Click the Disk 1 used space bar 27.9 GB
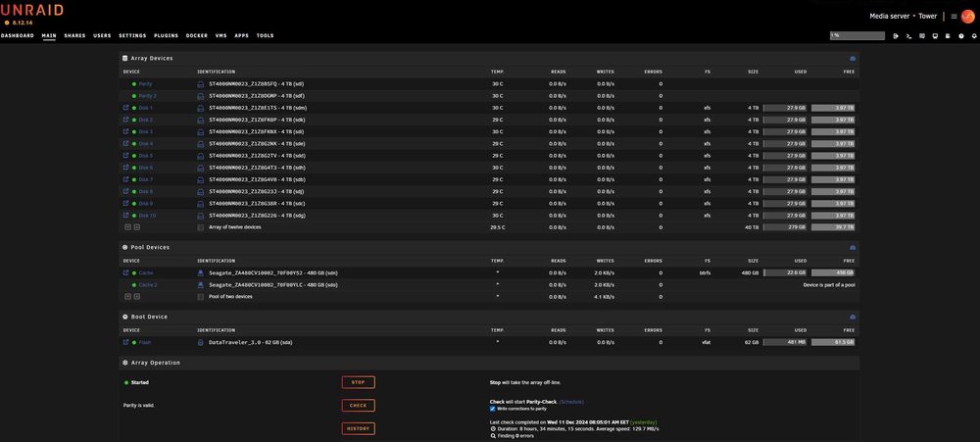The height and width of the screenshot is (442, 980). tap(785, 108)
